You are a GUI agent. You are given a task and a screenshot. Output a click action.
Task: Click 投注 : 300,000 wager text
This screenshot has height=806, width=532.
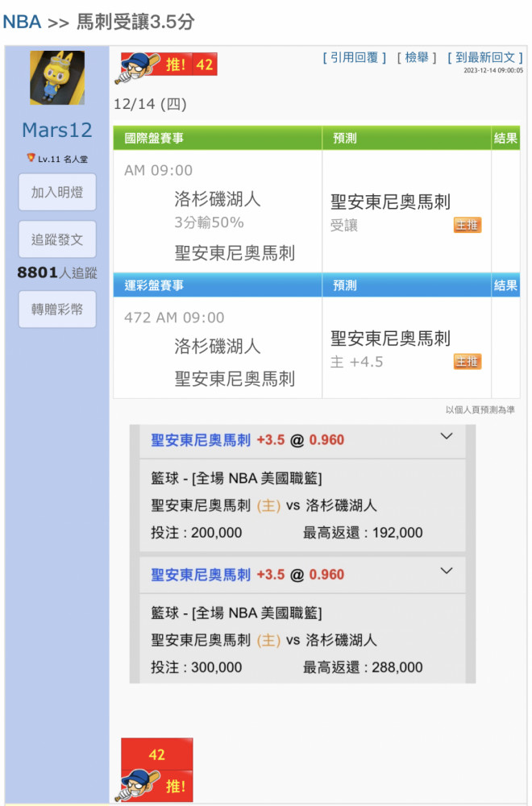click(x=196, y=667)
